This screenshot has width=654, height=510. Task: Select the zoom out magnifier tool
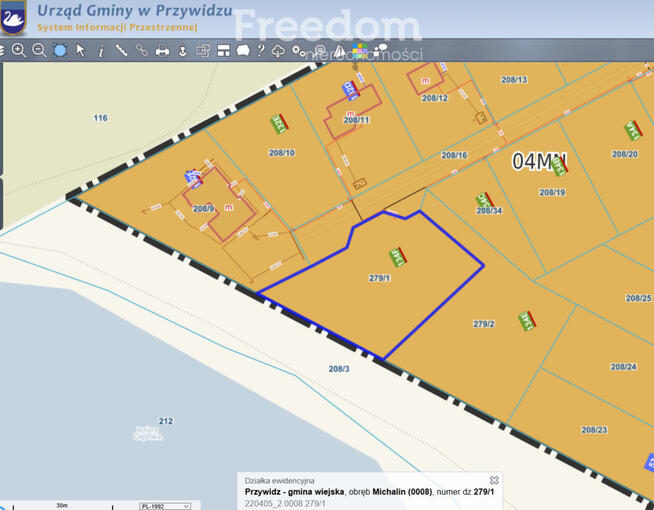(x=39, y=50)
